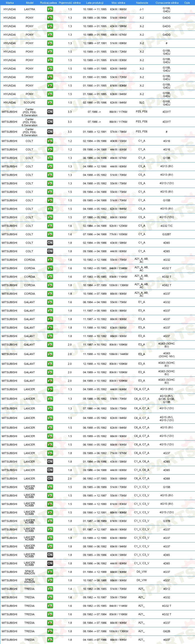Click the 50kW / 68KM power cell

coord(118,479)
